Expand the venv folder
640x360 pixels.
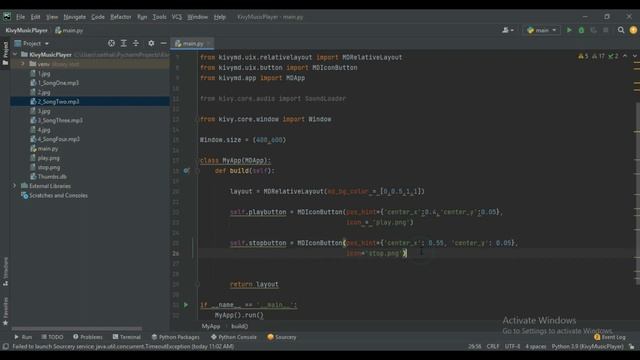click(23, 64)
